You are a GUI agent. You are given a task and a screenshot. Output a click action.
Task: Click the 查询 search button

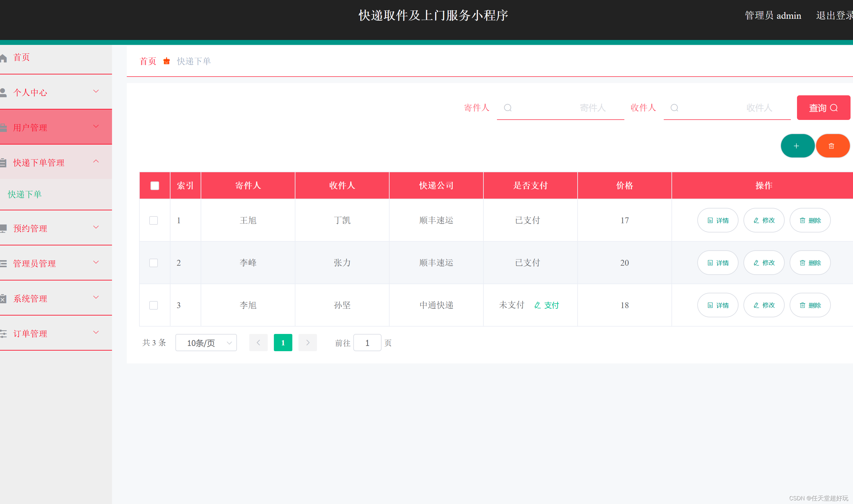pyautogui.click(x=823, y=108)
